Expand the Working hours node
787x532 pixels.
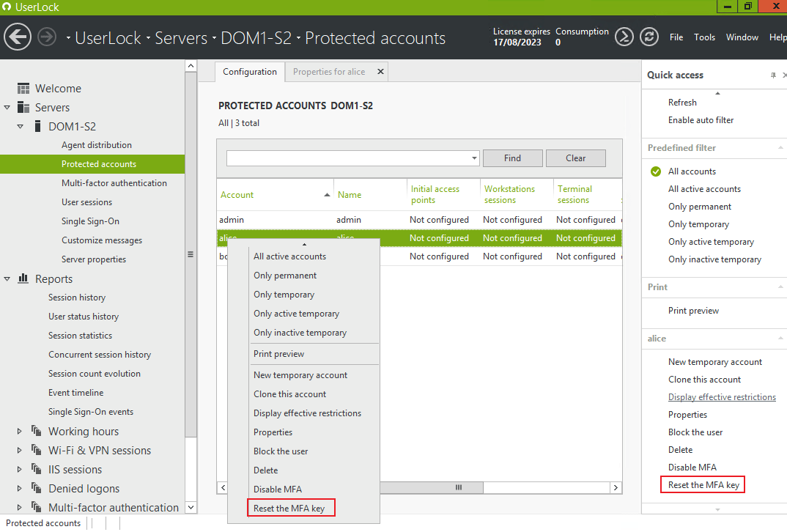(x=20, y=431)
